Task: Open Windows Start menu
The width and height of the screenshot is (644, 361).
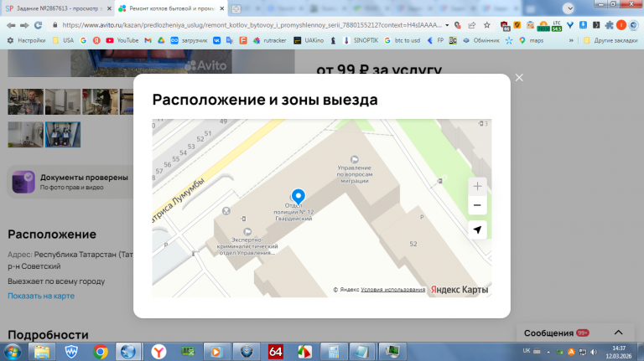Action: pyautogui.click(x=13, y=352)
